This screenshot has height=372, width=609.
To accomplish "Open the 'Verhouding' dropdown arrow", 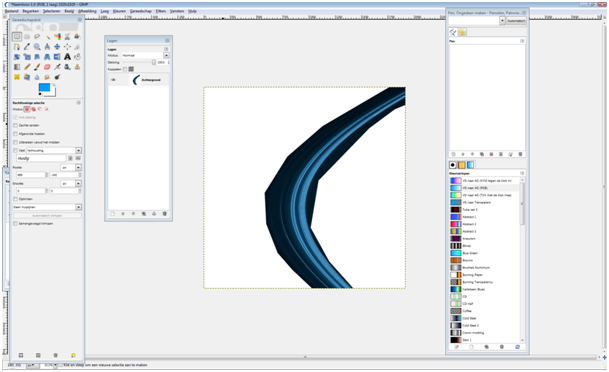I will point(78,150).
